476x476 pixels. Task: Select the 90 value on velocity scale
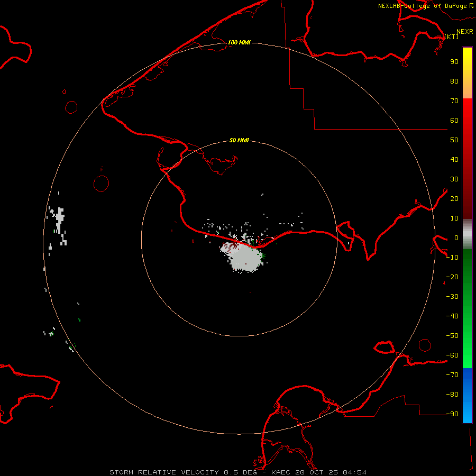pos(454,62)
